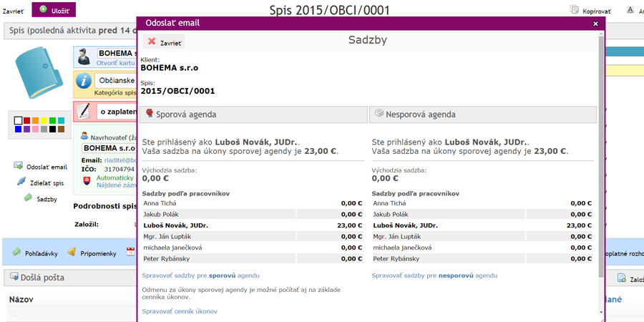Click the small user icon beside Navrhovateľ

tap(84, 136)
